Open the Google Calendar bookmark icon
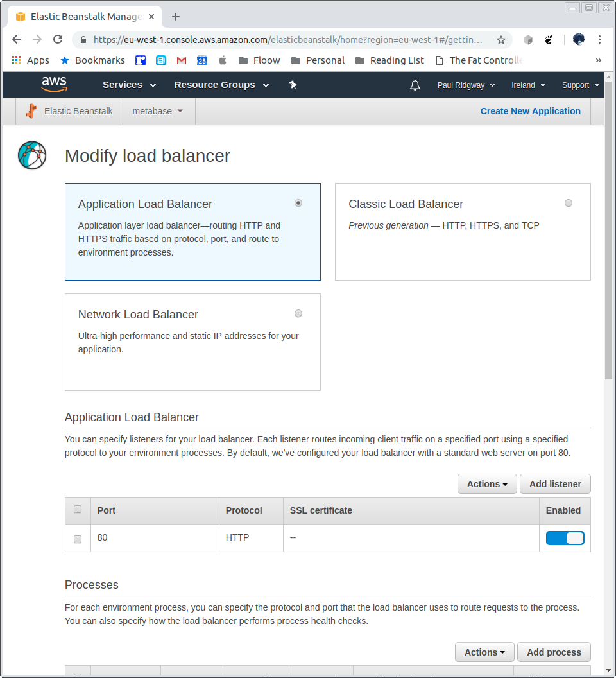Image resolution: width=616 pixels, height=678 pixels. coord(202,60)
